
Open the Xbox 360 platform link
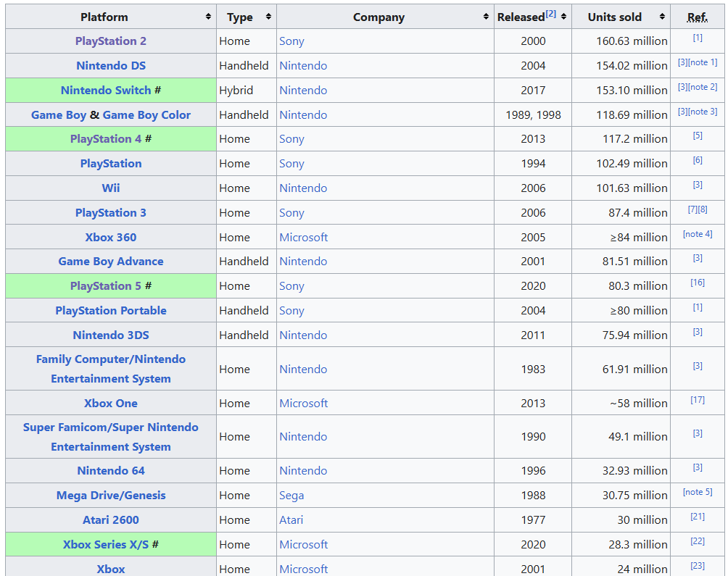click(110, 238)
